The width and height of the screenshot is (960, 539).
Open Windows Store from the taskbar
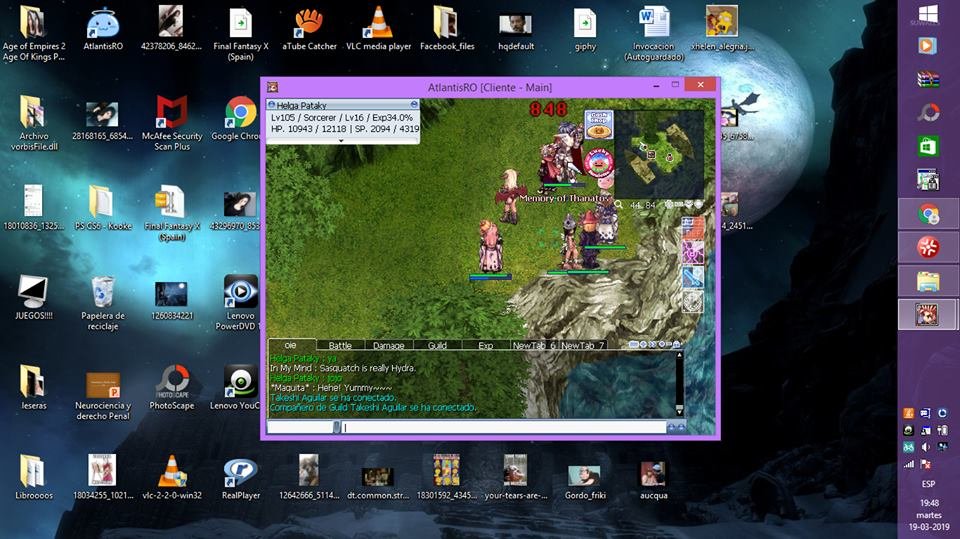click(928, 146)
